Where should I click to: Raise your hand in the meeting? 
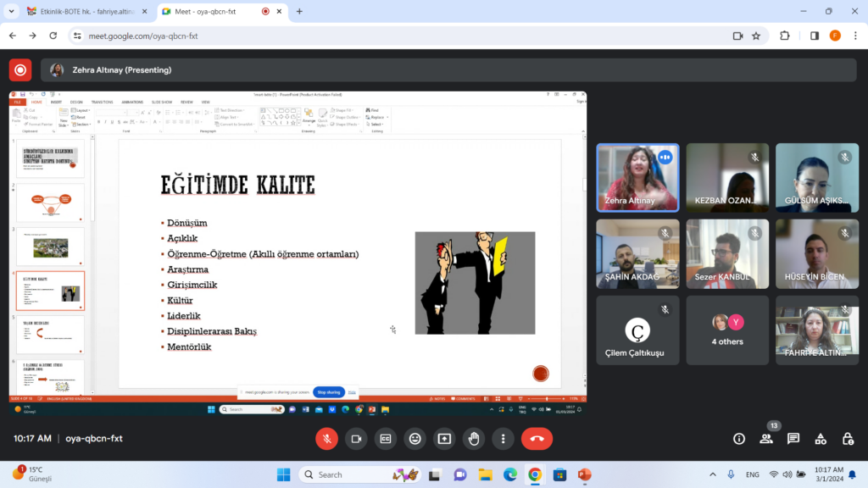(x=474, y=438)
